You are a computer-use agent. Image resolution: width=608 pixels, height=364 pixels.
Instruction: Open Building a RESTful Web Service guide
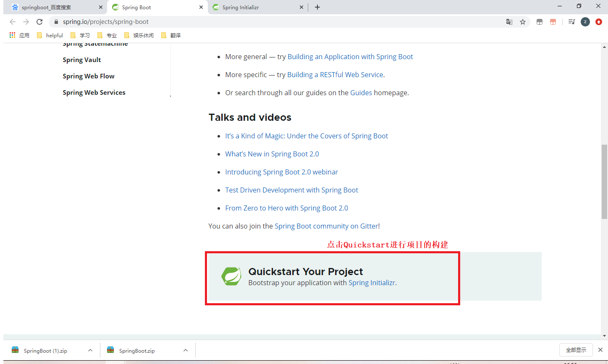335,75
